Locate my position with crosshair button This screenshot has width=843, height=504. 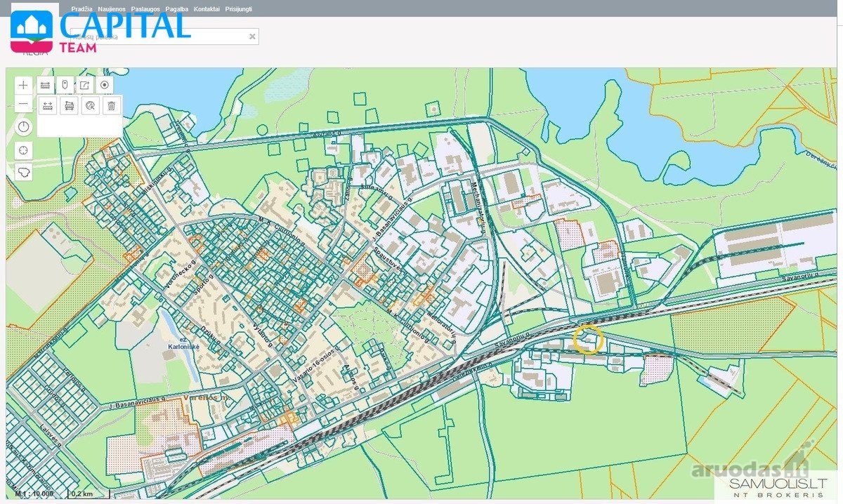point(24,150)
